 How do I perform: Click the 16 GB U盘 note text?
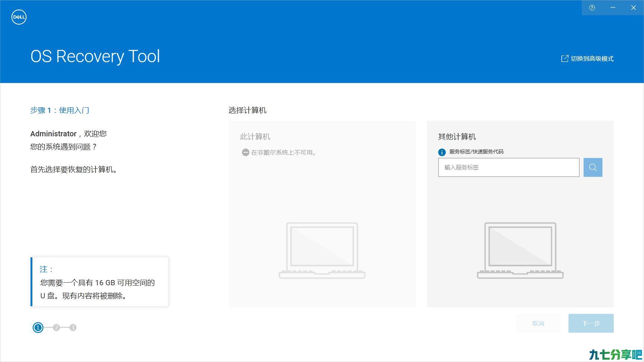pos(98,289)
